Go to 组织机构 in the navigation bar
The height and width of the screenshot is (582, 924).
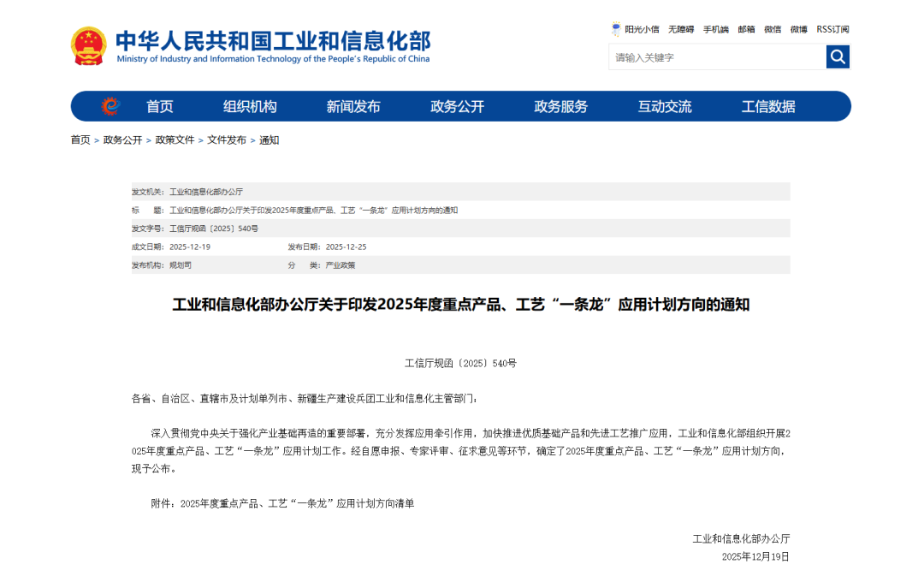tap(250, 106)
